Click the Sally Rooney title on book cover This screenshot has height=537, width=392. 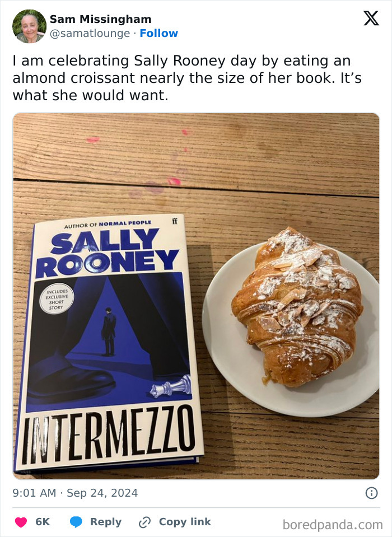pyautogui.click(x=108, y=253)
